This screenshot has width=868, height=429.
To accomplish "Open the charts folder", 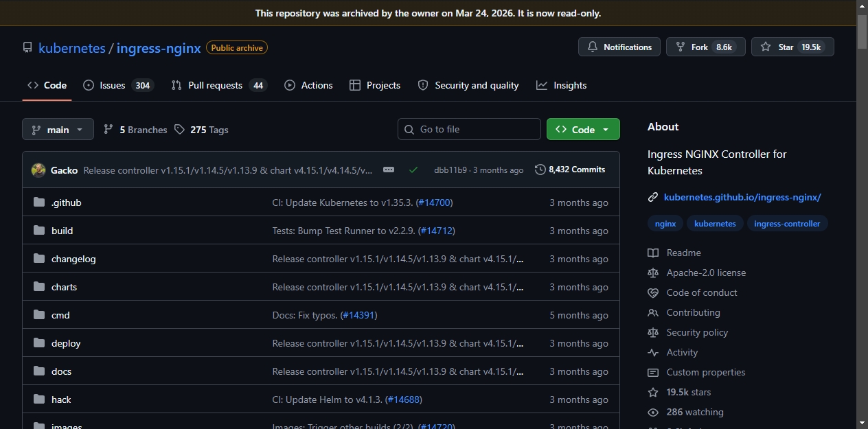I will (x=64, y=287).
